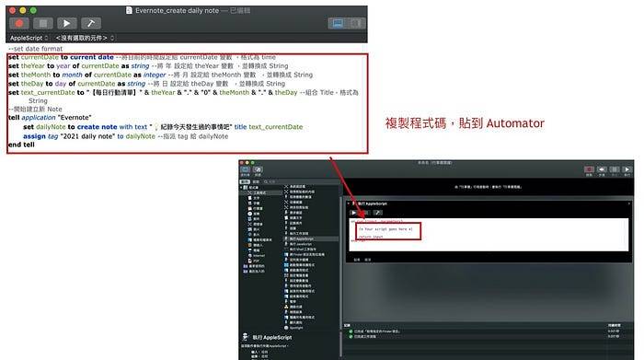Image resolution: width=644 pixels, height=360 pixels.
Task: Open the <沒有選取的元件> element dropdown
Action: [85, 38]
